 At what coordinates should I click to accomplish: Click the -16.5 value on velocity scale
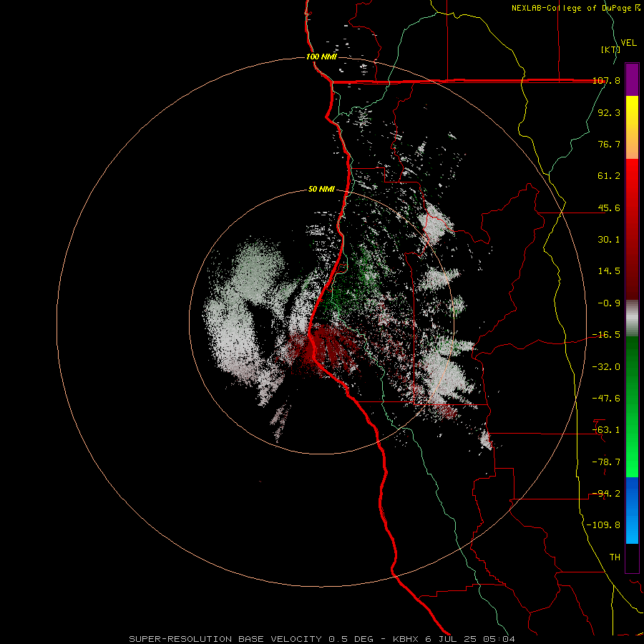tap(606, 335)
